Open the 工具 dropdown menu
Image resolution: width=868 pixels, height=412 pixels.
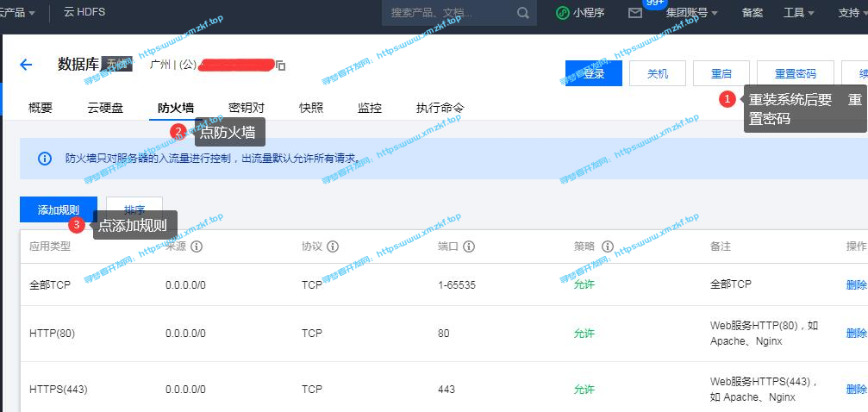tap(799, 13)
